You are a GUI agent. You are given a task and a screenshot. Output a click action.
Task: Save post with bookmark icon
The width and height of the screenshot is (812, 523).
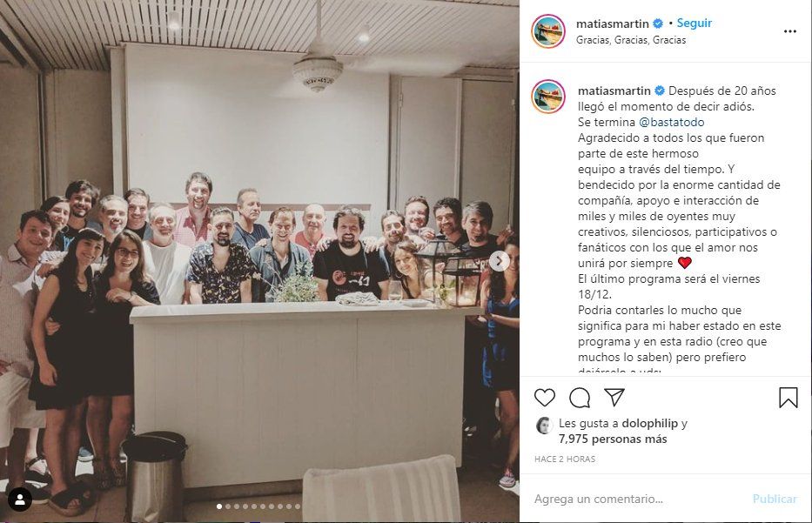point(789,398)
